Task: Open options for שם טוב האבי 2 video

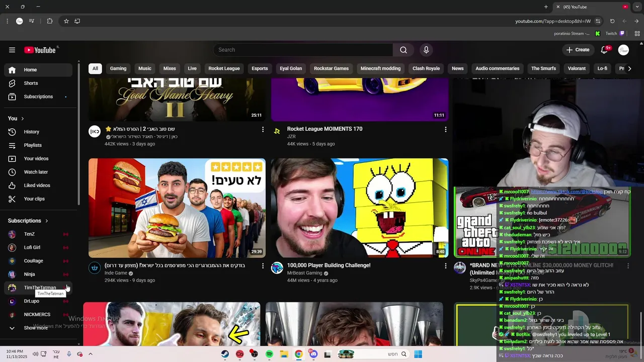Action: coord(263,129)
